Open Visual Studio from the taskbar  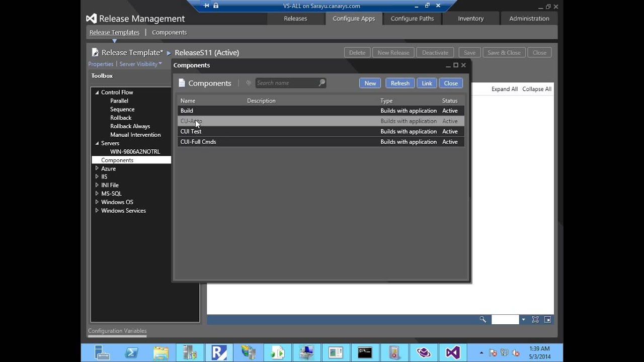point(453,352)
